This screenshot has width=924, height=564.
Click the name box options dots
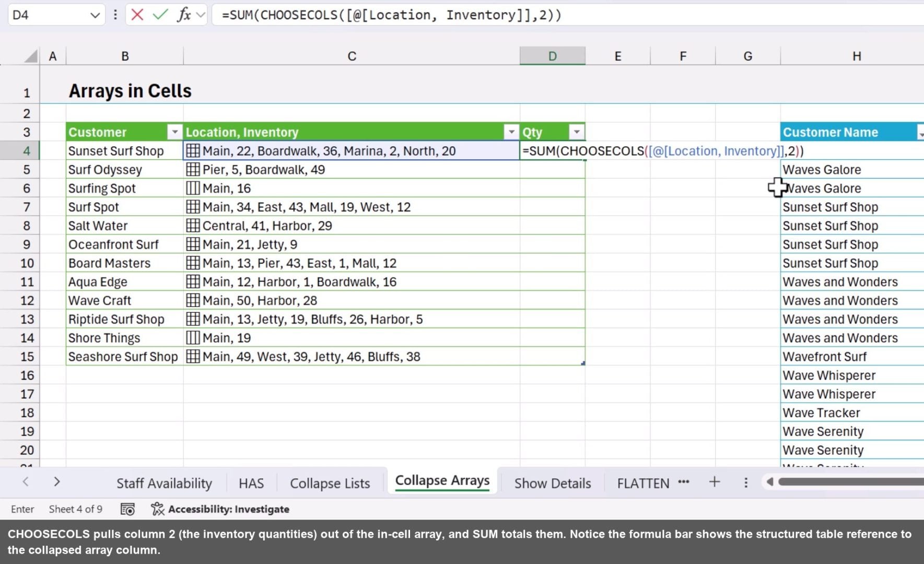tap(115, 15)
